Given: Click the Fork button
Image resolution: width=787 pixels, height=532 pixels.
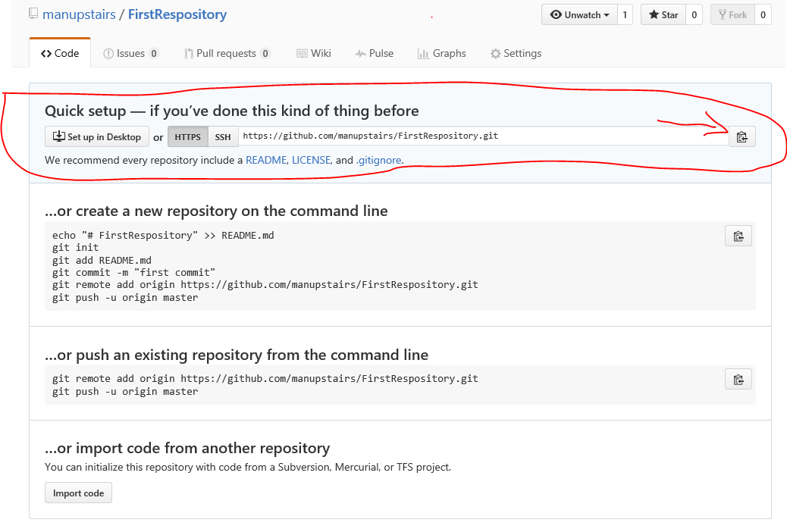Looking at the screenshot, I should pyautogui.click(x=733, y=14).
